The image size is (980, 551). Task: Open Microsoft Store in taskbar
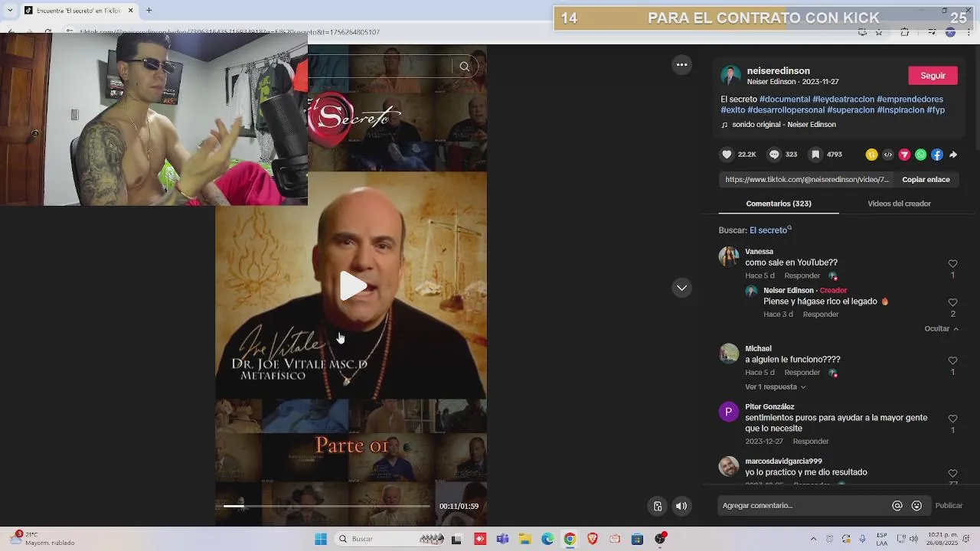tap(637, 539)
